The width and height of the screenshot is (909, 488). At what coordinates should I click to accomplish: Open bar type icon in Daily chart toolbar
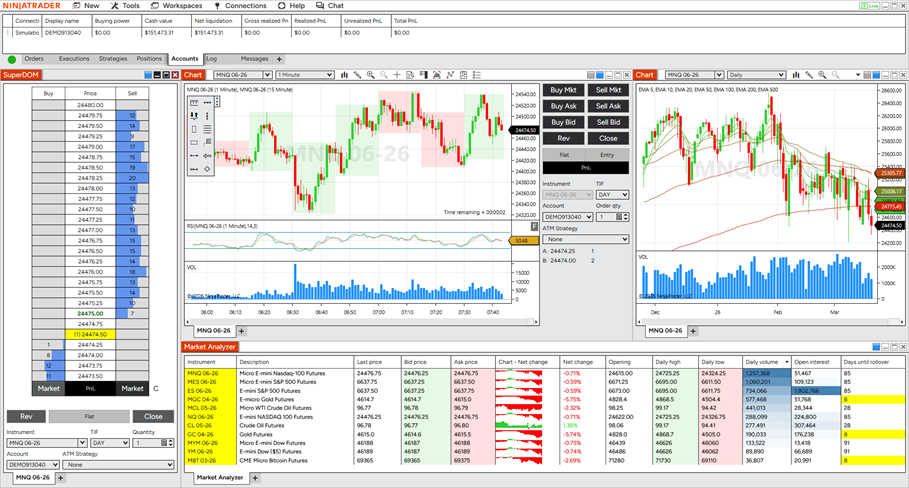[x=796, y=75]
